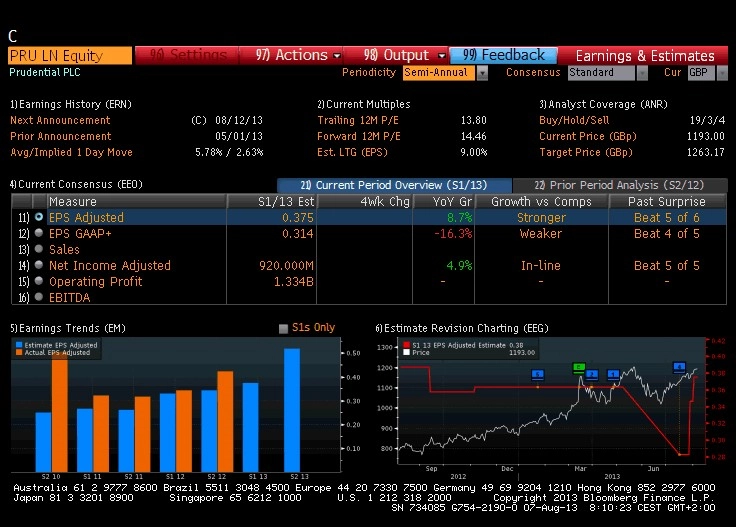Select the Operating Profit radio button

point(39,281)
